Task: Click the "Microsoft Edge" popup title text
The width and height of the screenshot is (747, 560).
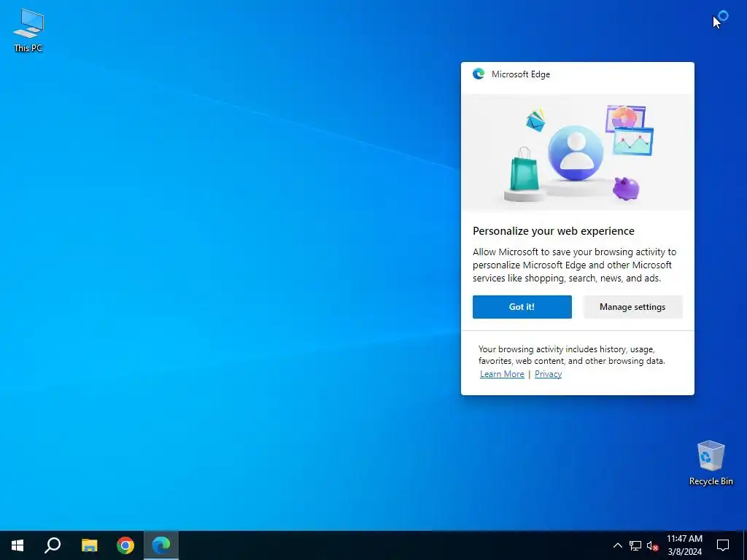Action: [x=521, y=74]
